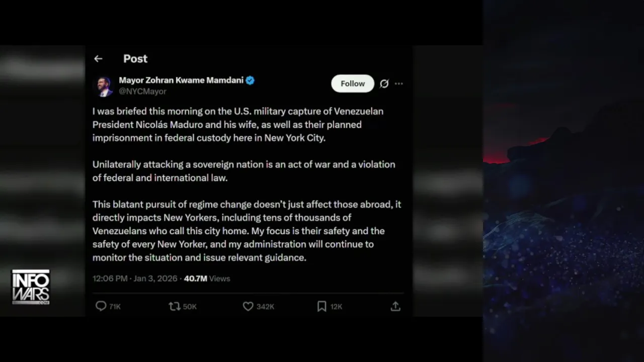This screenshot has height=362, width=644.
Task: Click the Mayor Zohran Kwame Mamdani name
Action: pos(181,80)
